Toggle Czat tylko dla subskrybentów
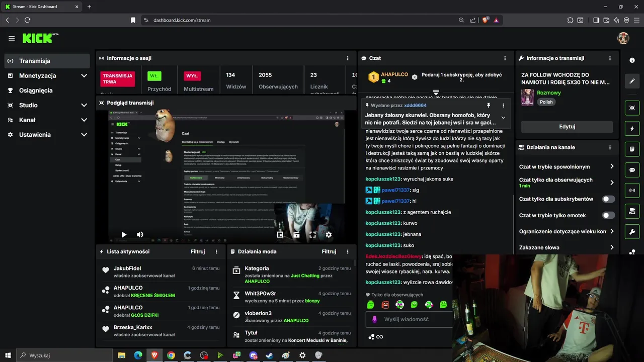 click(x=608, y=199)
